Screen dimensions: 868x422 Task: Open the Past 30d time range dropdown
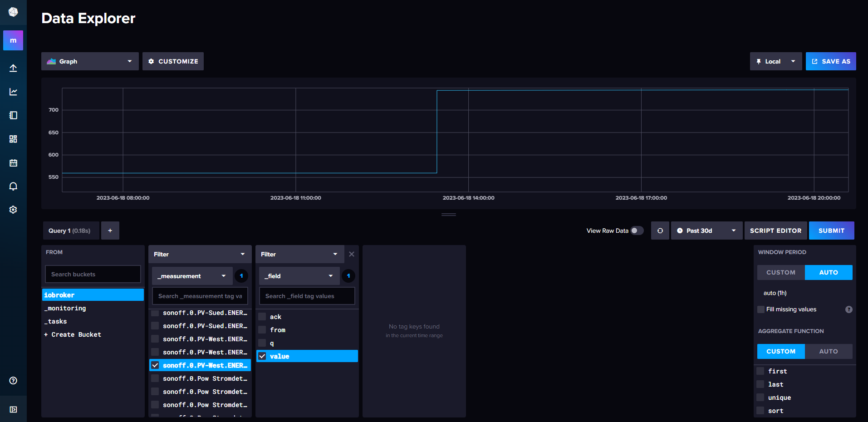click(x=706, y=231)
